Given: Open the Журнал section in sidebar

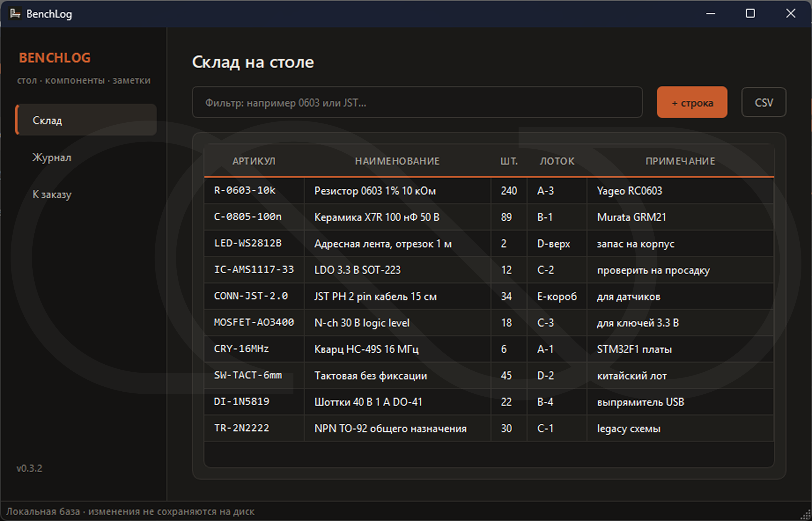Looking at the screenshot, I should tap(52, 158).
